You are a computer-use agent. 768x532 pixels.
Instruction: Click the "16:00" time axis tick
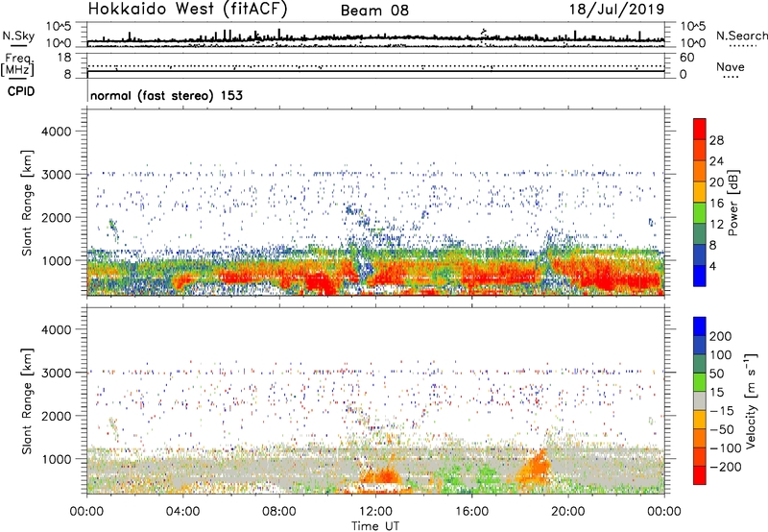click(x=471, y=511)
